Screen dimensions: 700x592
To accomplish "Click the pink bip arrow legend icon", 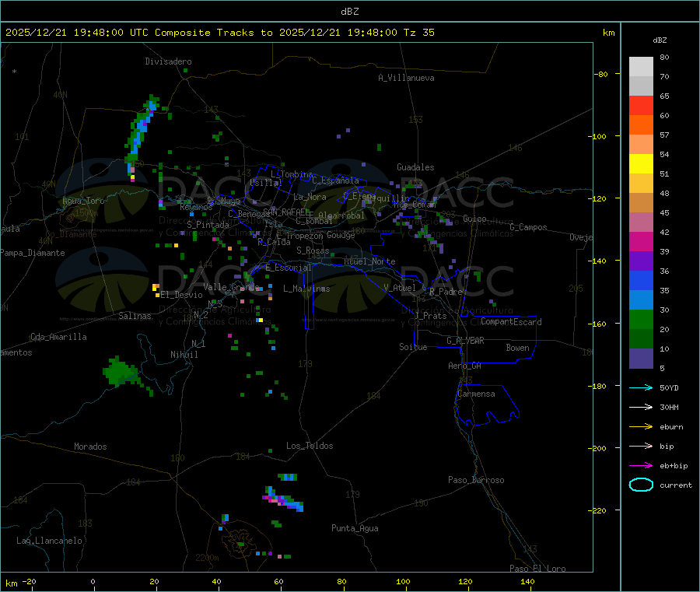I will pos(641,446).
